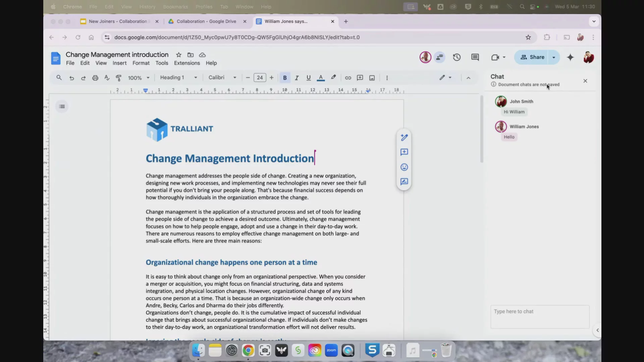Click the suggest edits side icon
Image resolution: width=644 pixels, height=362 pixels.
[404, 182]
